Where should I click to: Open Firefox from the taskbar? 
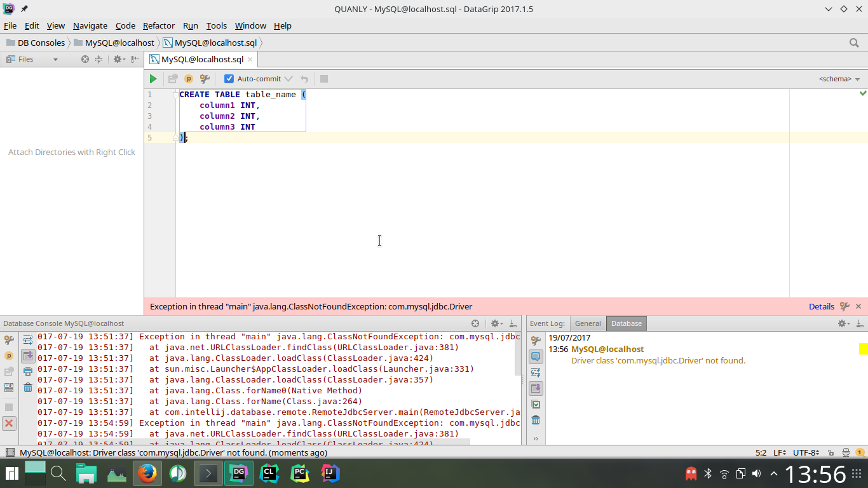[147, 473]
